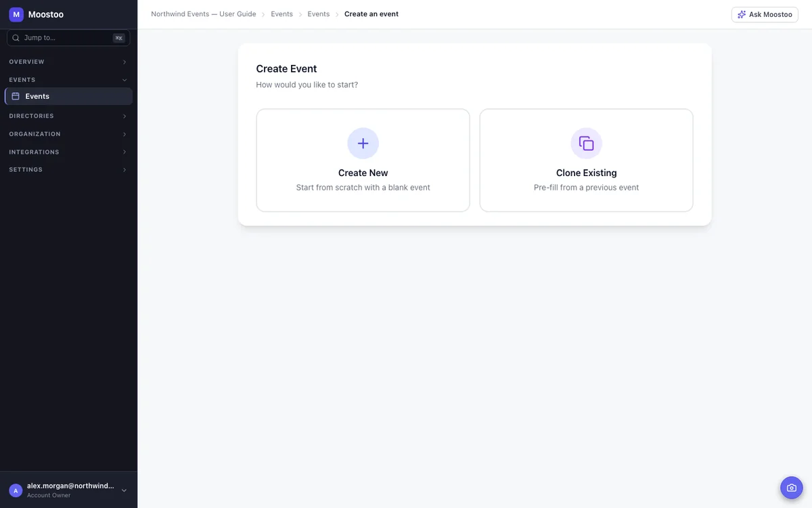The height and width of the screenshot is (508, 812).
Task: Click the plus icon for Create New
Action: point(363,144)
